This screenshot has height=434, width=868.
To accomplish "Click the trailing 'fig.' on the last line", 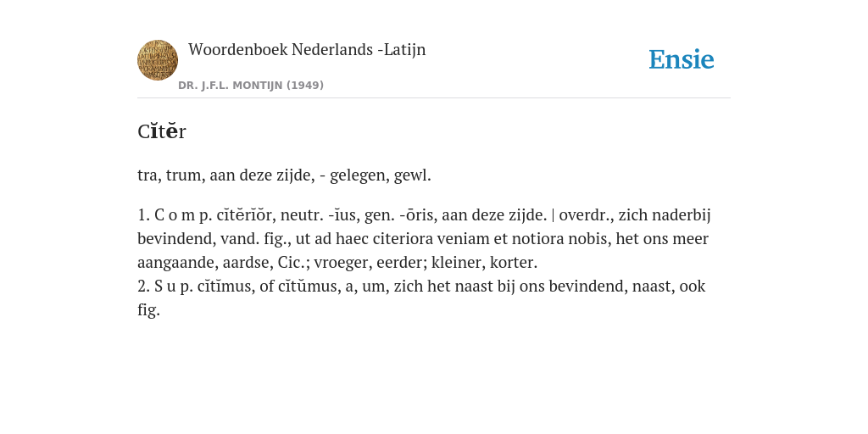I will click(x=148, y=310).
